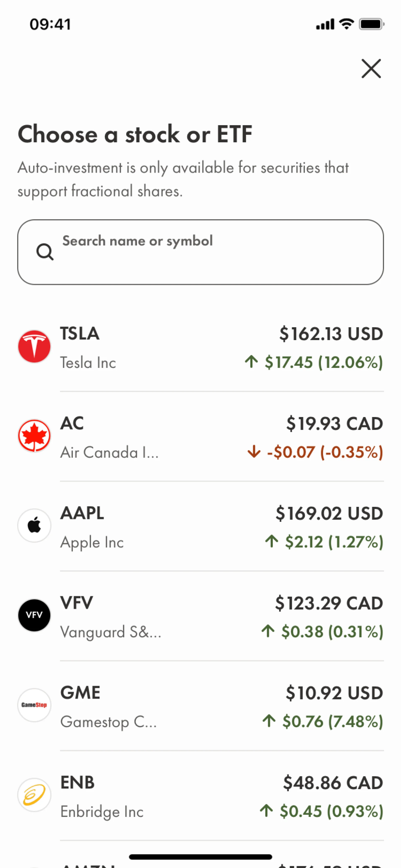The image size is (401, 868).
Task: Tap Tesla's $162.13 USD price
Action: click(x=331, y=334)
